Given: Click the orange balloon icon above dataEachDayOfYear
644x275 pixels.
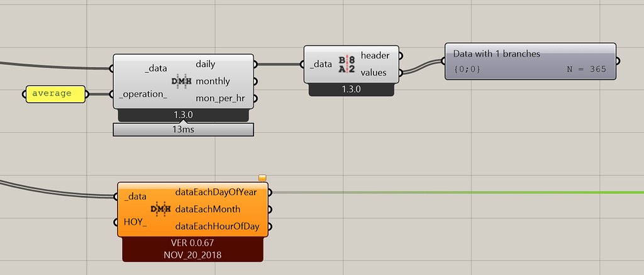Looking at the screenshot, I should pos(262,178).
